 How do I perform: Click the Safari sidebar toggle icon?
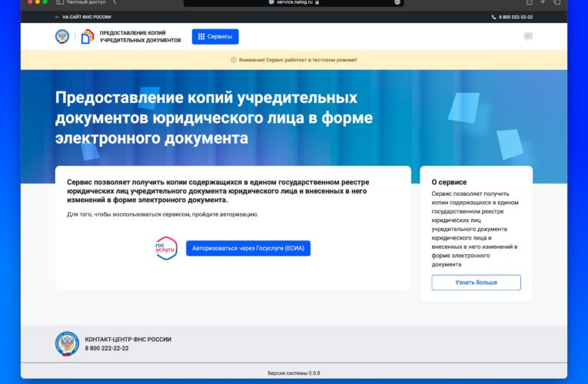(x=60, y=2)
